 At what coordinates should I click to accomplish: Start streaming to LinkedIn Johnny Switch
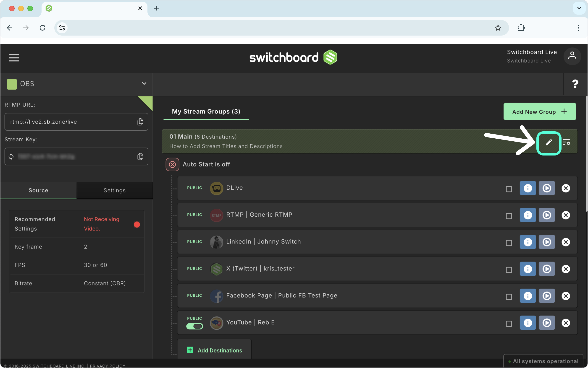point(547,242)
